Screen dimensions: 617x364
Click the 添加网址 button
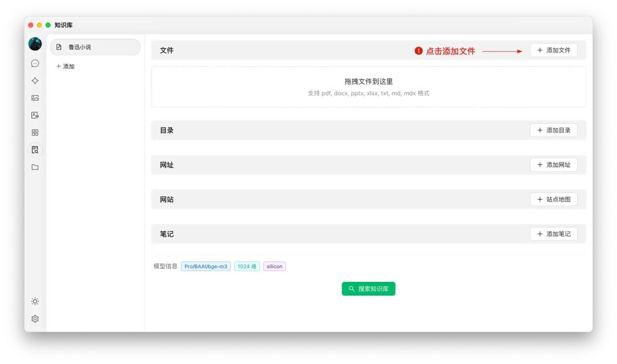click(554, 165)
